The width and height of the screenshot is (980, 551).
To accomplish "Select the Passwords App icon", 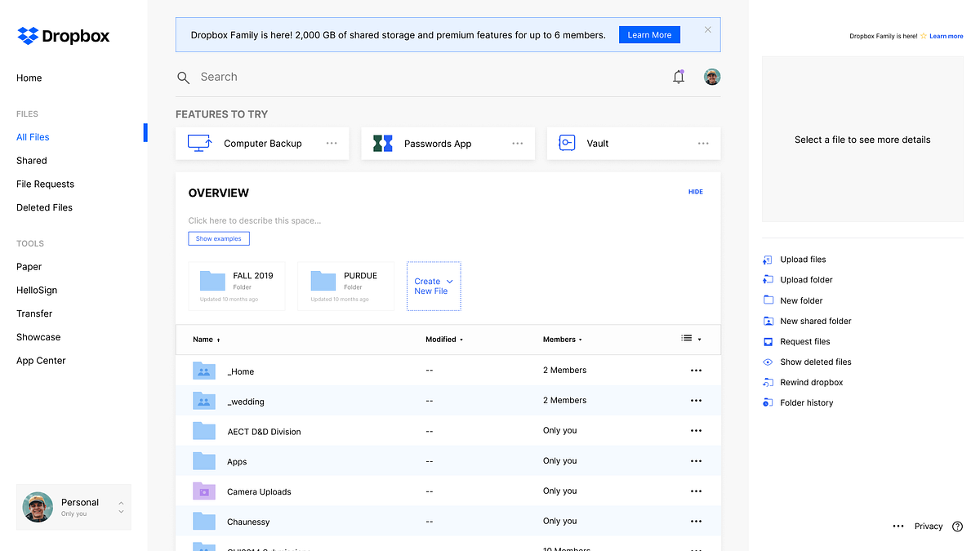I will pos(381,142).
